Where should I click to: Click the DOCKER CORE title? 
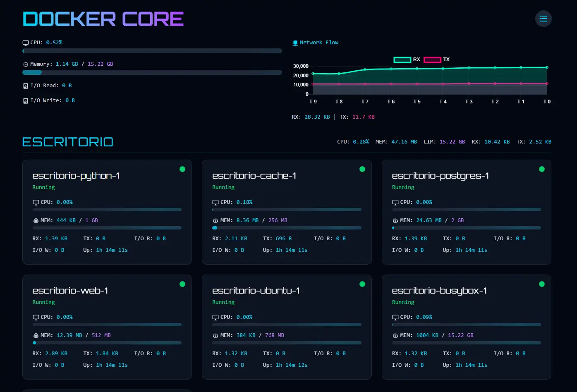point(103,19)
